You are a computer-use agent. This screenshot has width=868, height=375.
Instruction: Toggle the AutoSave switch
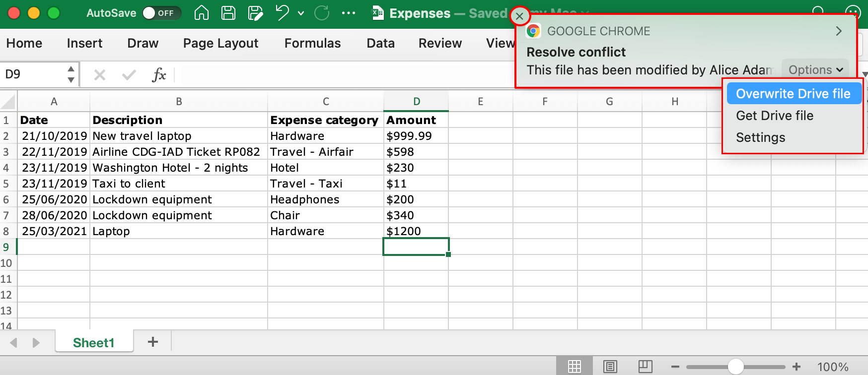[x=161, y=13]
